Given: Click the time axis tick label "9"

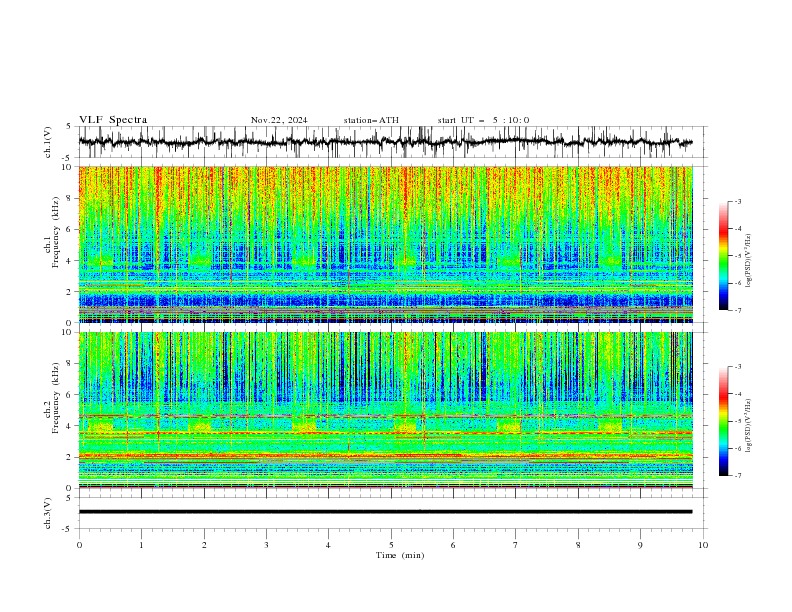Looking at the screenshot, I should click(640, 545).
